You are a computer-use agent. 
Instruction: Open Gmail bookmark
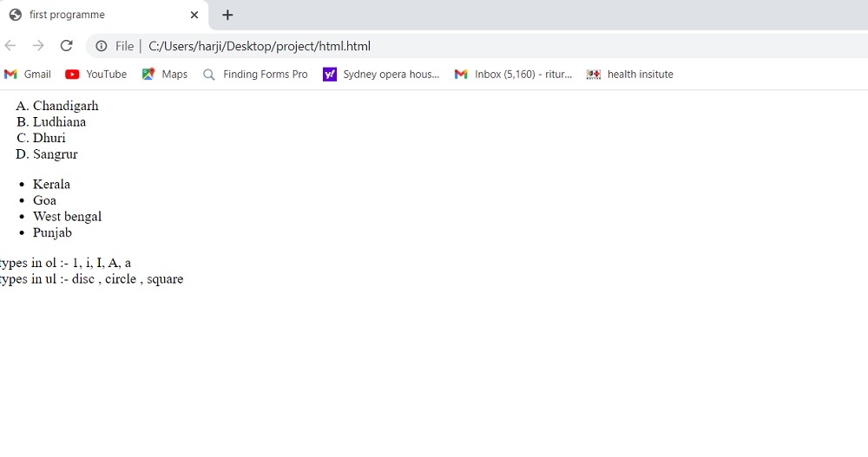[28, 75]
